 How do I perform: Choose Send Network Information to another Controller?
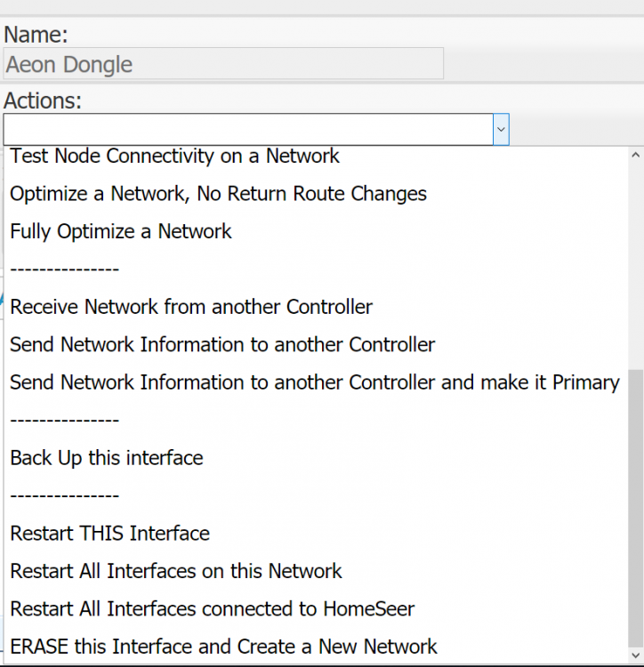pyautogui.click(x=222, y=344)
